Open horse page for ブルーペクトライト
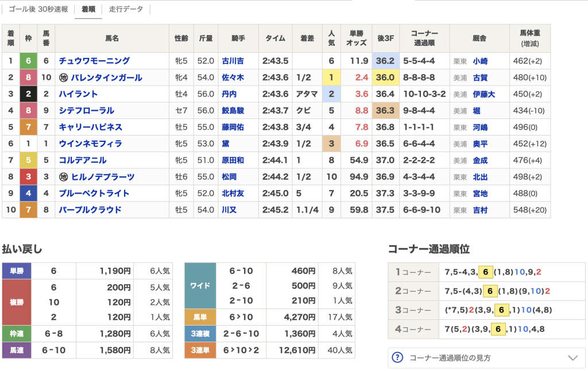The height and width of the screenshot is (371, 588). click(x=95, y=193)
